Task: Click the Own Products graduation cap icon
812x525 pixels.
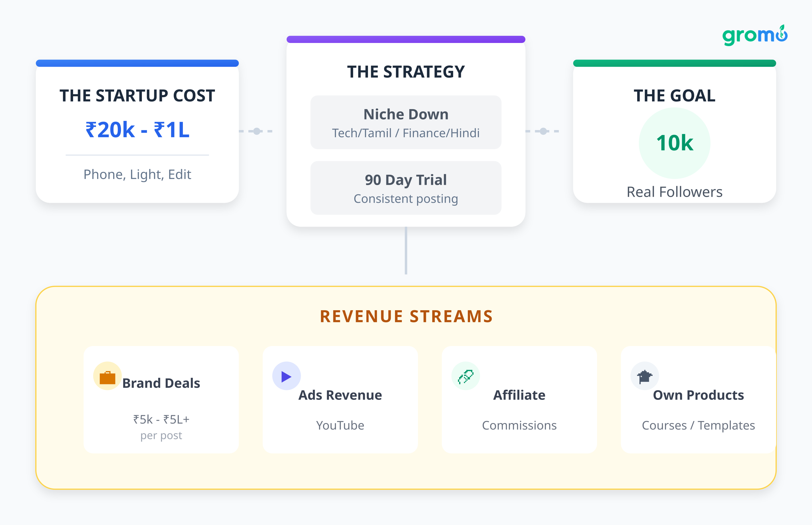Action: pos(645,376)
